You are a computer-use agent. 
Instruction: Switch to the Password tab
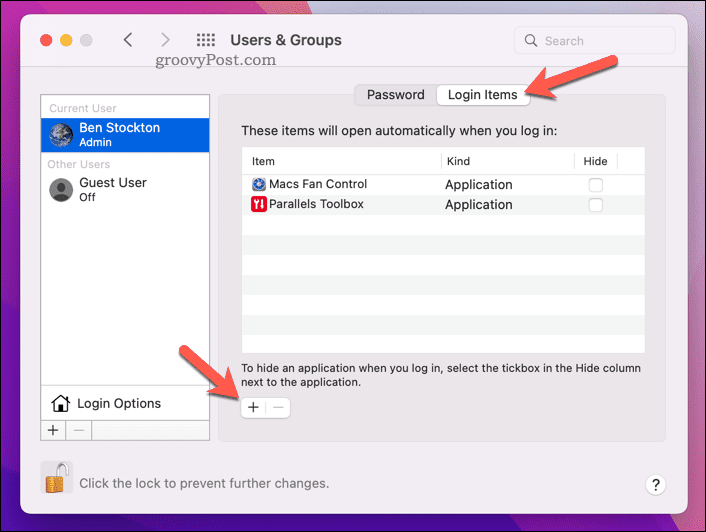click(396, 95)
